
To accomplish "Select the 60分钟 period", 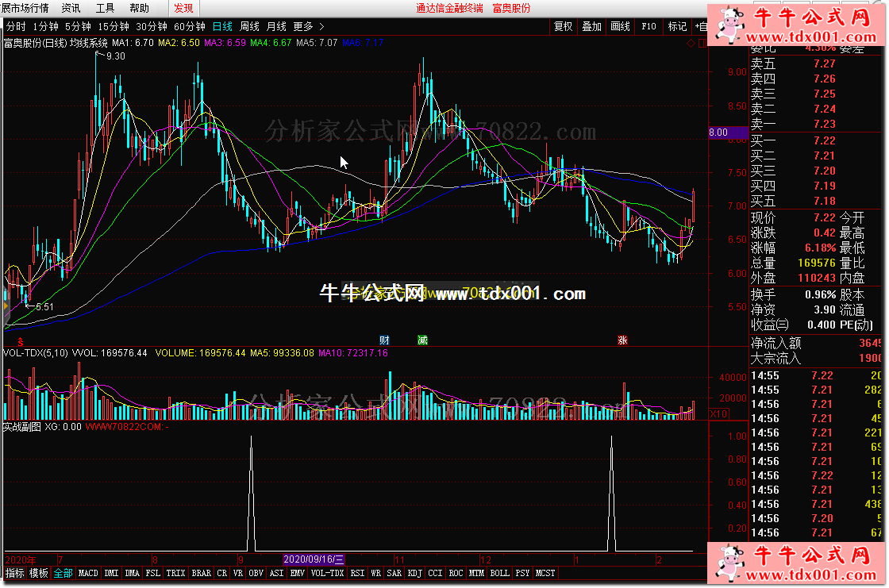I will point(190,27).
